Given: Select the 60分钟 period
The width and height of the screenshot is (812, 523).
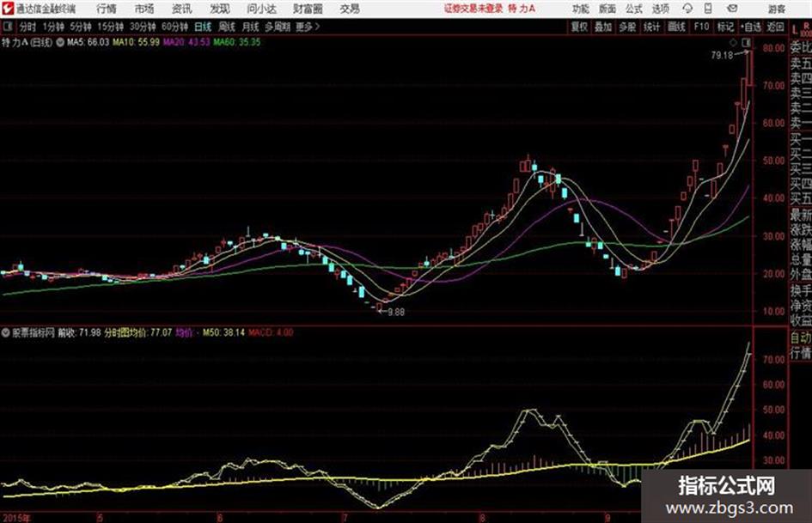Looking at the screenshot, I should tap(174, 27).
